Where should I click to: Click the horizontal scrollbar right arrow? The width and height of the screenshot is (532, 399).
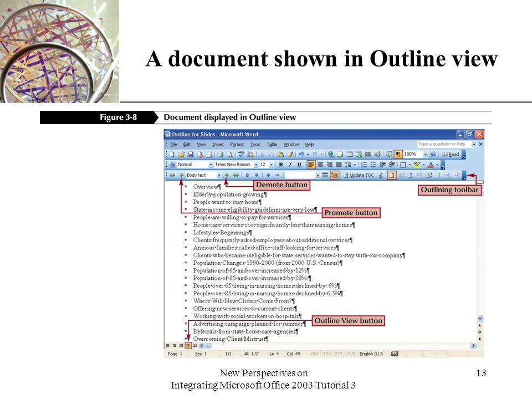click(x=473, y=346)
